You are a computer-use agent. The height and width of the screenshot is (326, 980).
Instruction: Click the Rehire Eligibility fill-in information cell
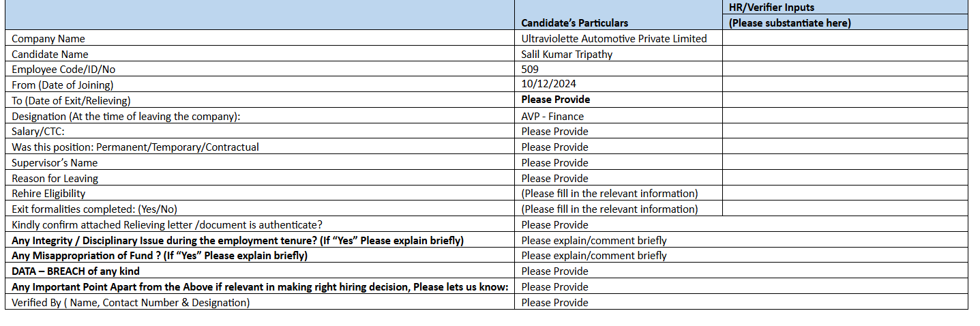click(x=610, y=194)
